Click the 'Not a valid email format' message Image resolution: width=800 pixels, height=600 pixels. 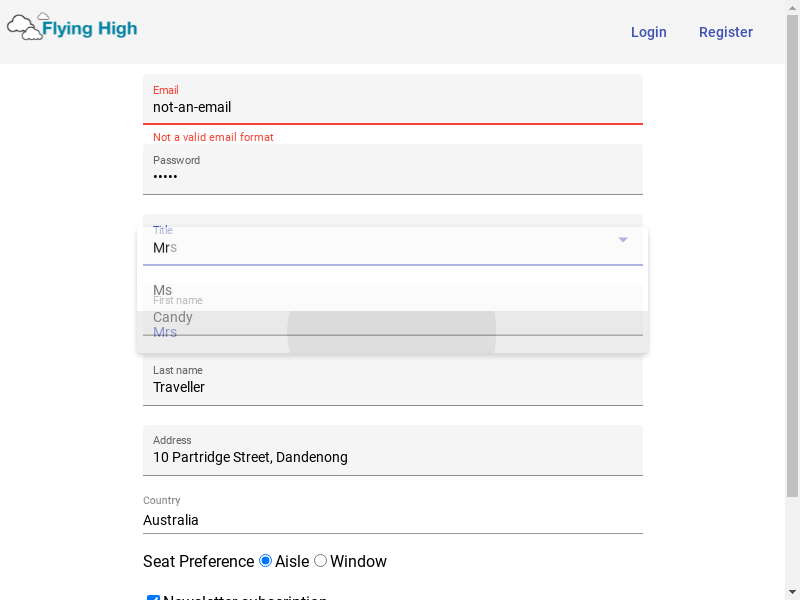click(213, 137)
